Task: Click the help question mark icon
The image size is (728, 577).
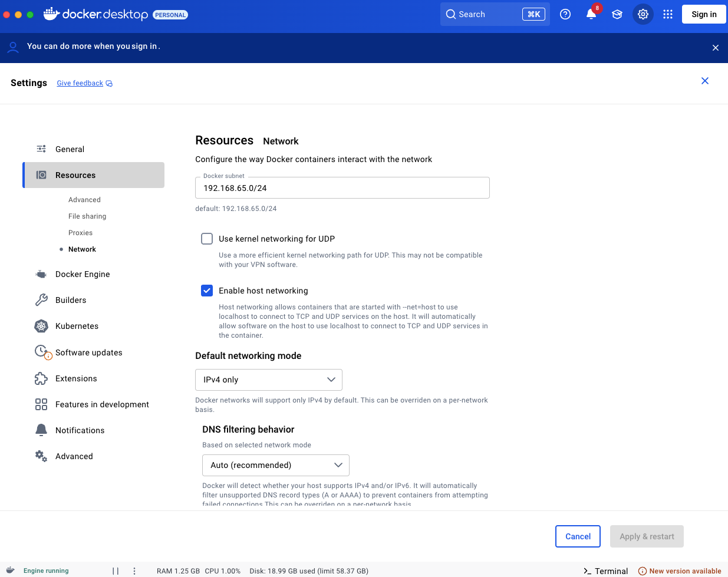Action: [x=565, y=14]
